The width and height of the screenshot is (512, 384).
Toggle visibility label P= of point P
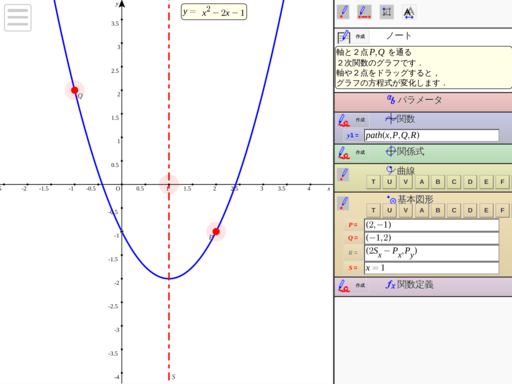353,225
